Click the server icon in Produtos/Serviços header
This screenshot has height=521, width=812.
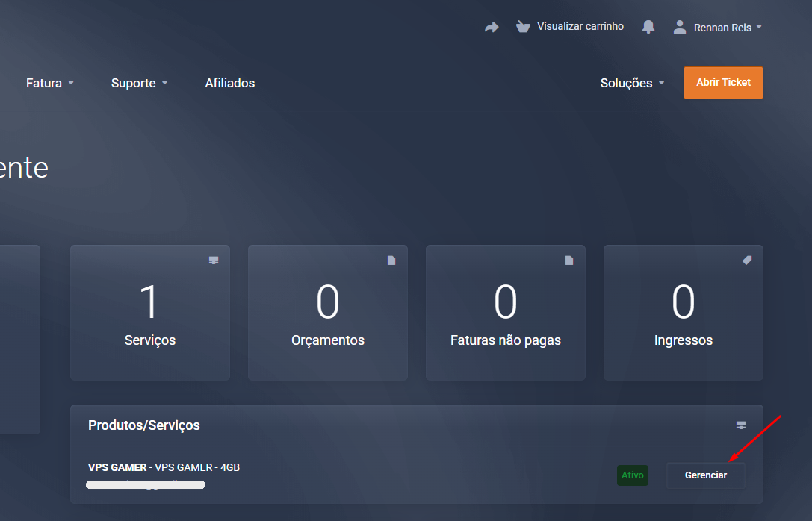pyautogui.click(x=741, y=425)
